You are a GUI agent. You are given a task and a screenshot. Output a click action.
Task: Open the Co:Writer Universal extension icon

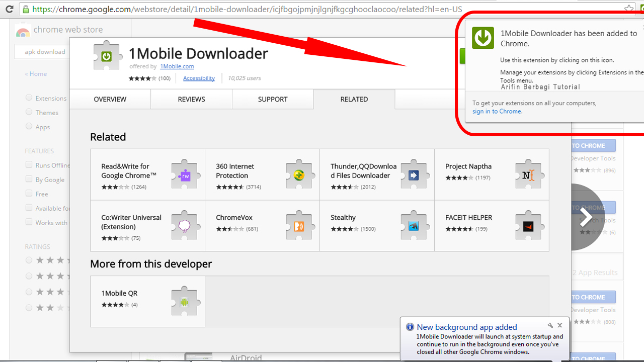pos(186,226)
